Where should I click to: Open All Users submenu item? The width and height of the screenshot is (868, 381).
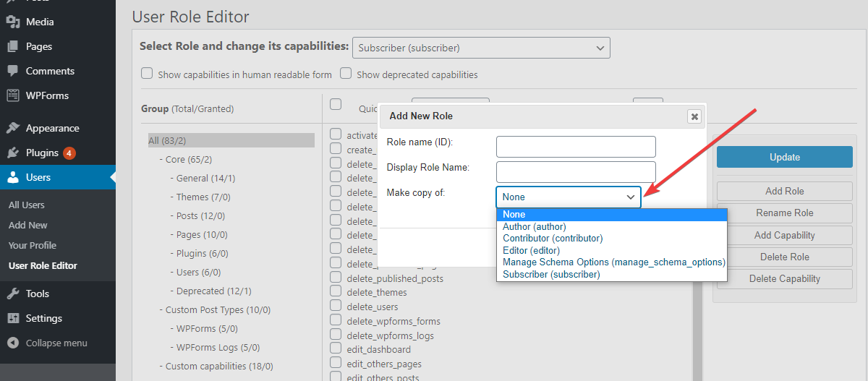point(27,205)
